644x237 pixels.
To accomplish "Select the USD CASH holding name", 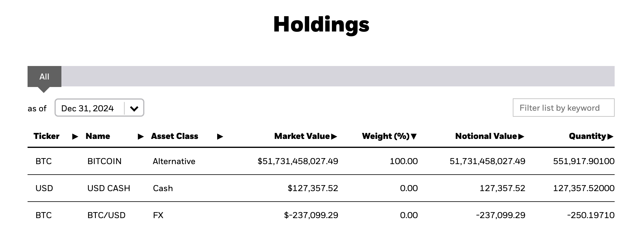I will tap(109, 188).
